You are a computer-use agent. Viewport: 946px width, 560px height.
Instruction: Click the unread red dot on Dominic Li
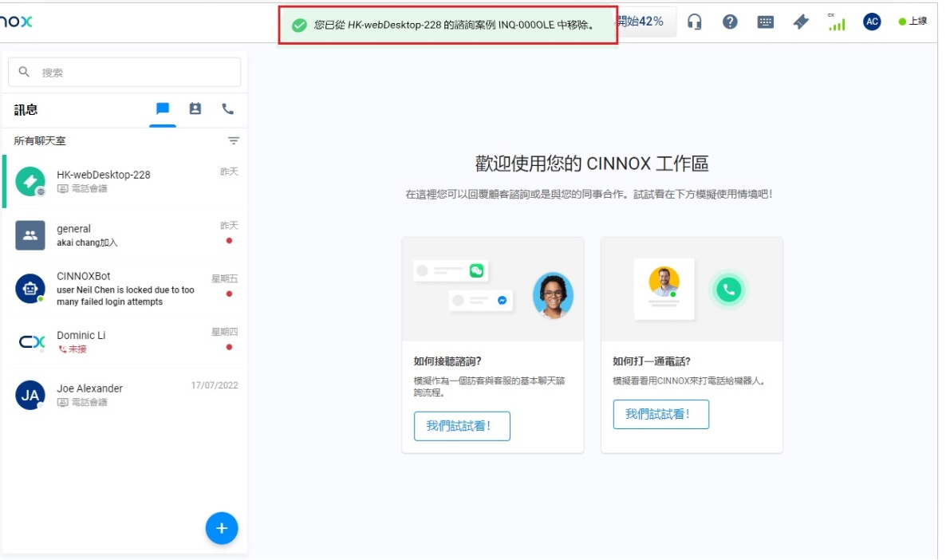[x=229, y=347]
